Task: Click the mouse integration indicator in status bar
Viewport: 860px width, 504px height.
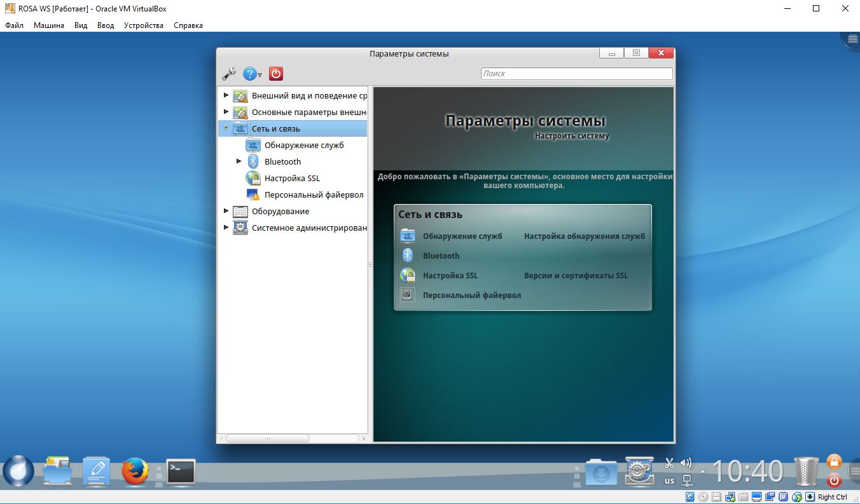Action: [797, 497]
